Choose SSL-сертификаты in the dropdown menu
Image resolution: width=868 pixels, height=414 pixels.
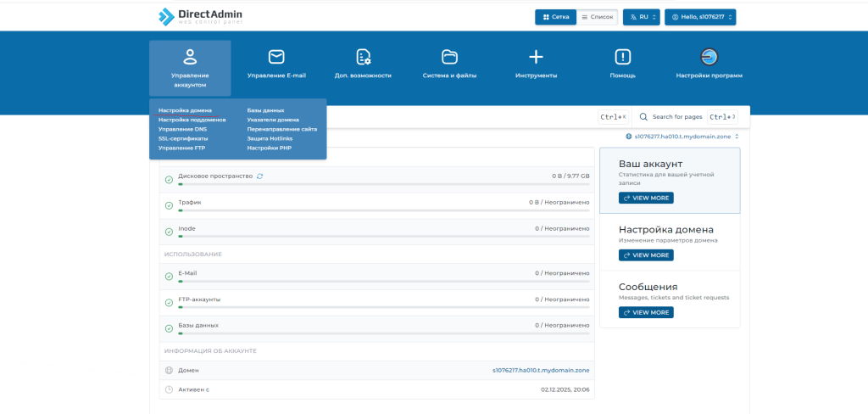[x=183, y=138]
